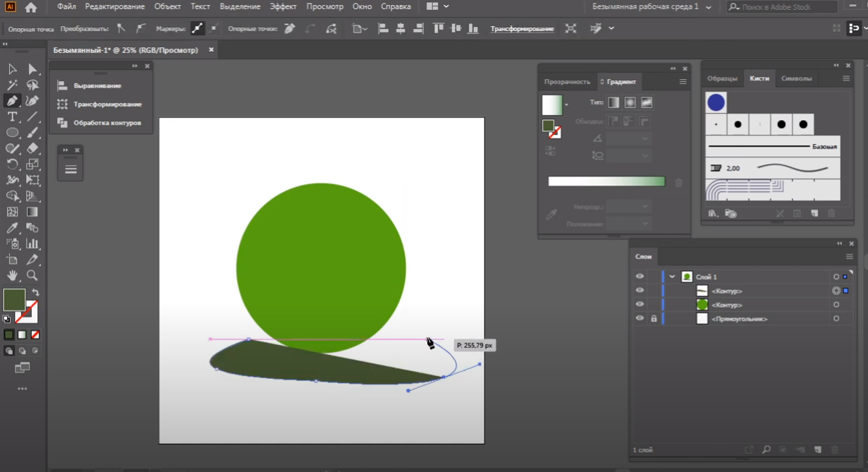Open the Обработка контуров panel button
This screenshot has width=868, height=472.
(107, 123)
